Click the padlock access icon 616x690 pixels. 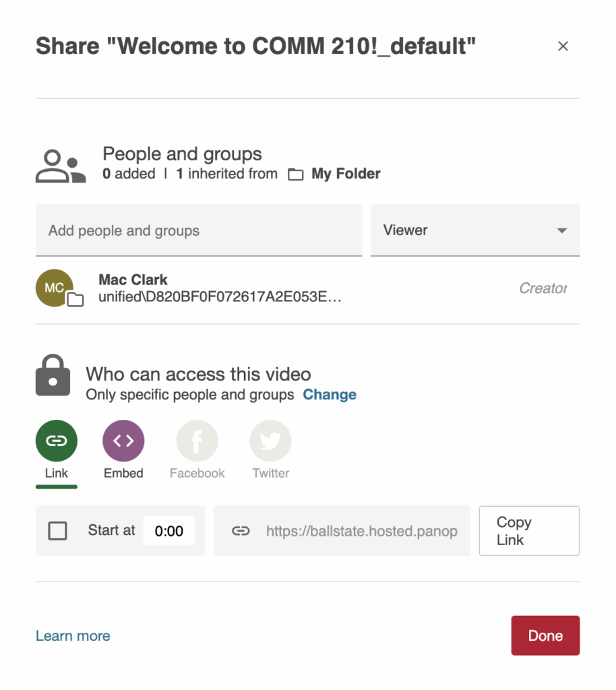(x=53, y=375)
